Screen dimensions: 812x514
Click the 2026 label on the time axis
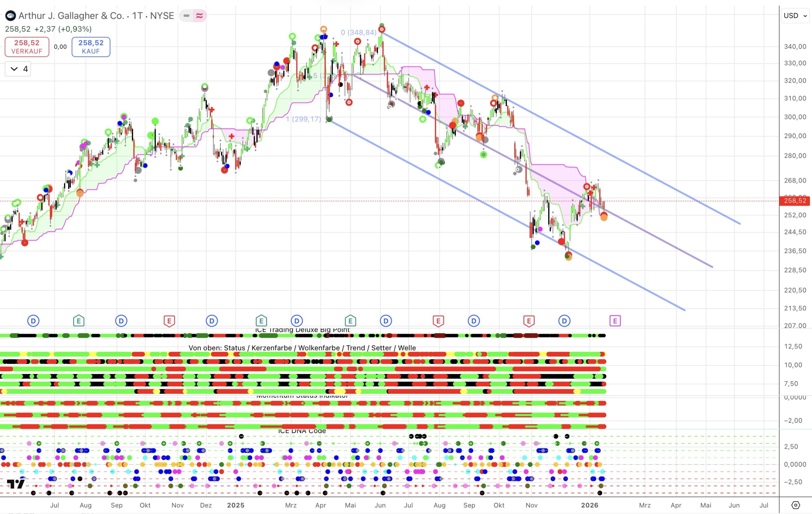pos(590,505)
